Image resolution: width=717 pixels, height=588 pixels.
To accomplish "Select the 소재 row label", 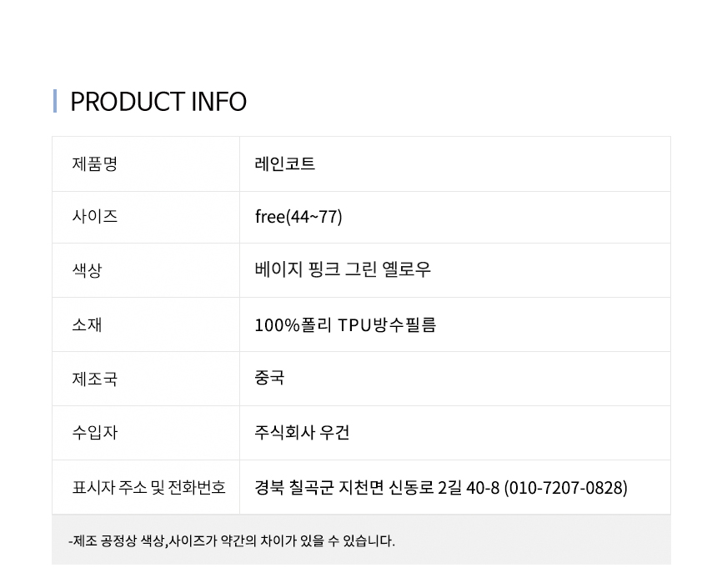I will 87,324.
